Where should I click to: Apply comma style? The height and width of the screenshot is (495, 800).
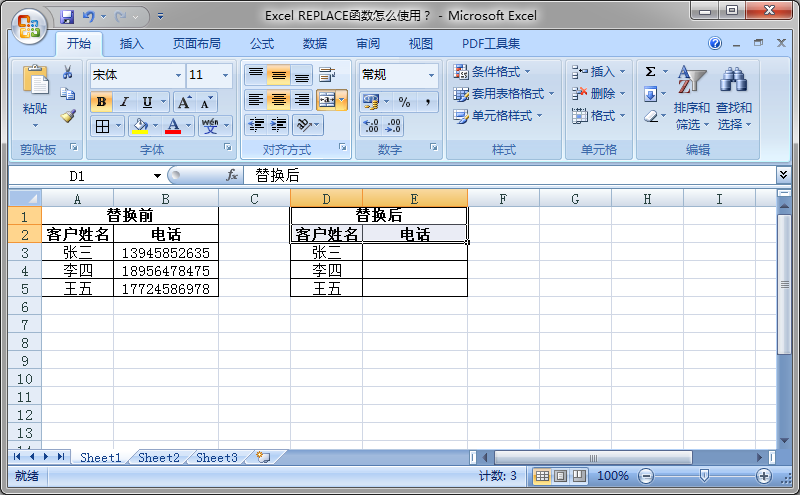(428, 102)
